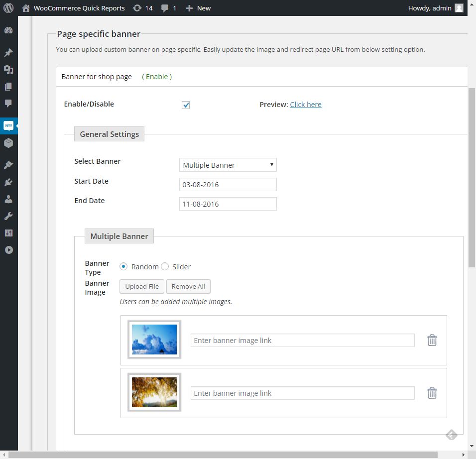Delete the autumn tree banner via trash icon
476x459 pixels.
pyautogui.click(x=432, y=393)
